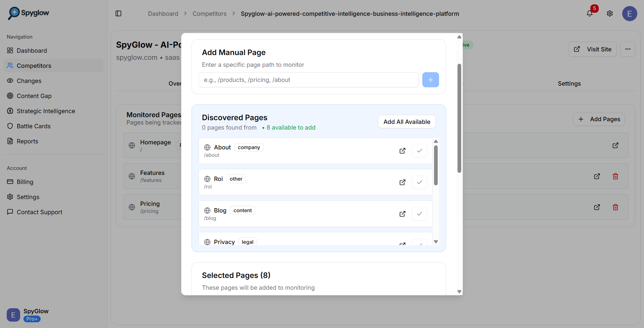
Task: Click the dialog scrollbar down arrow
Action: tap(459, 292)
